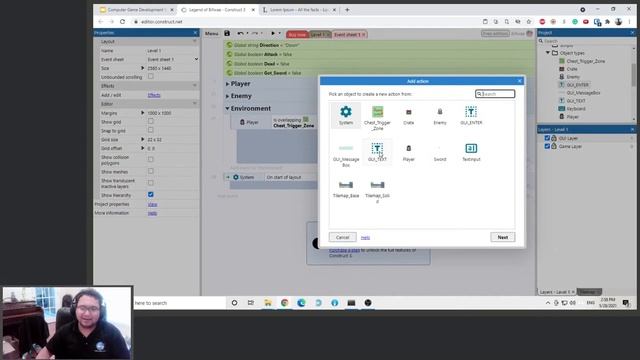The image size is (640, 360).
Task: Click the Windows Task View icon
Action: (x=251, y=303)
